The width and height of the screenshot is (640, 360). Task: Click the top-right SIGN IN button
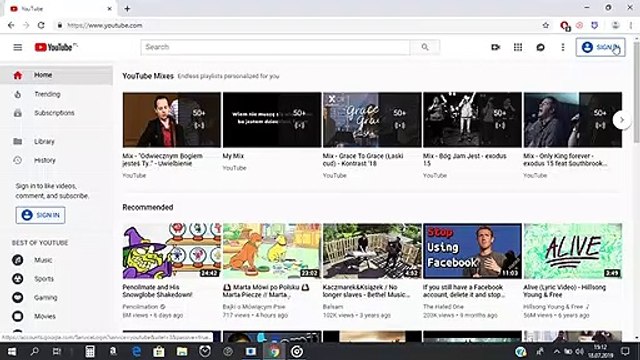[x=600, y=47]
